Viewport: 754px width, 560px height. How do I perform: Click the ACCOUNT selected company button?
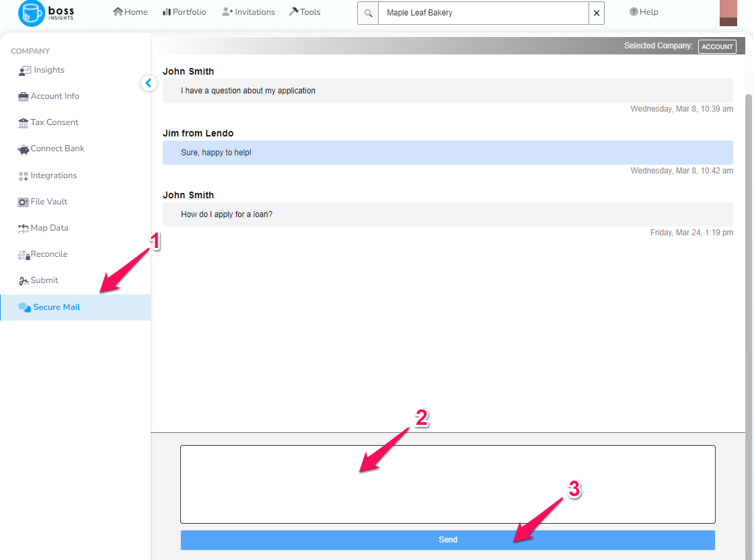pos(717,46)
